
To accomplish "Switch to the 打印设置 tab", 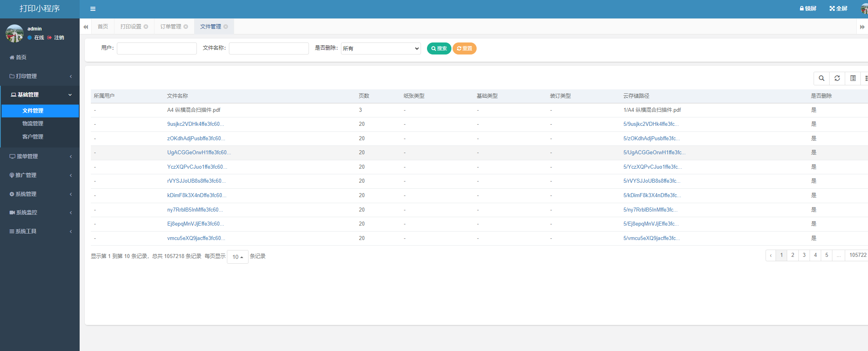I will [131, 26].
